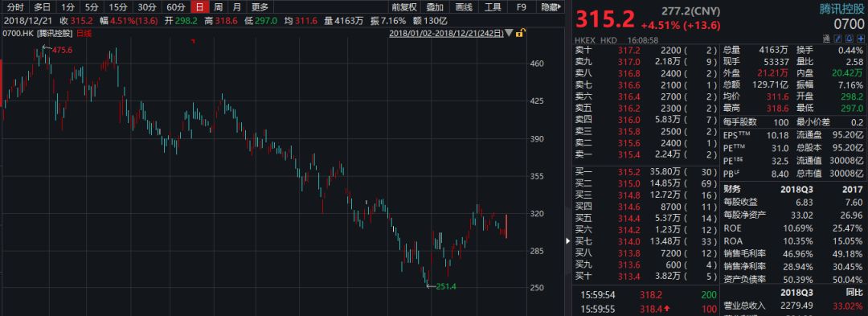
Task: Click the 营业总收入 2279.49 row
Action: point(794,306)
